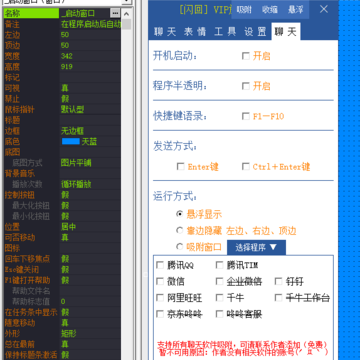Click the 外形 value 矩形
This screenshot has height=360, width=360.
coord(68,333)
